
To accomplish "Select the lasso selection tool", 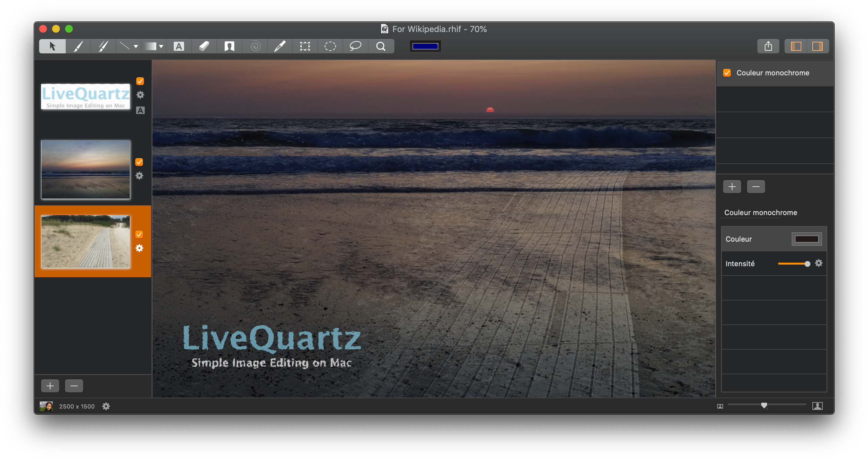I will [356, 46].
